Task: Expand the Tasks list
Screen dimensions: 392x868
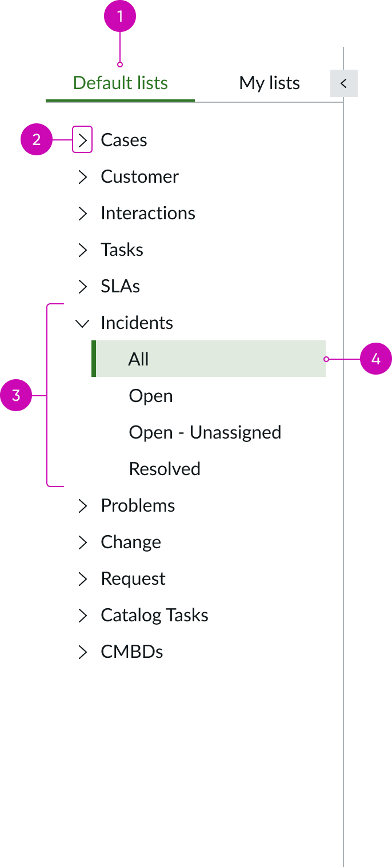Action: [83, 250]
